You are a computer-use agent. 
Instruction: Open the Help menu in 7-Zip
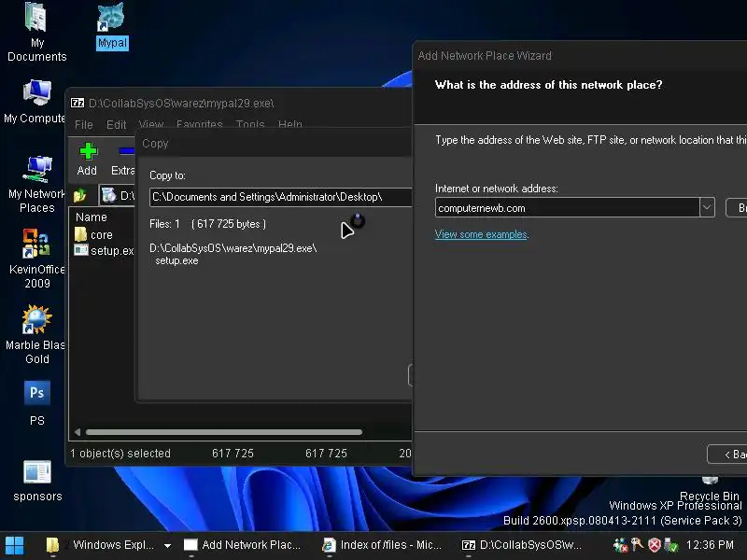(289, 125)
